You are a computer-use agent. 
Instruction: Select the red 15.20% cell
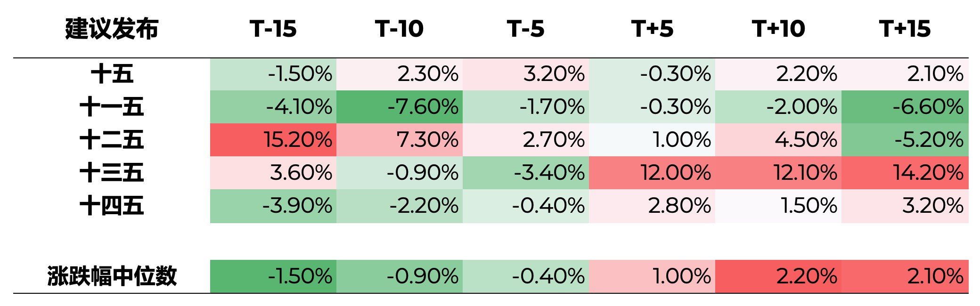(273, 140)
